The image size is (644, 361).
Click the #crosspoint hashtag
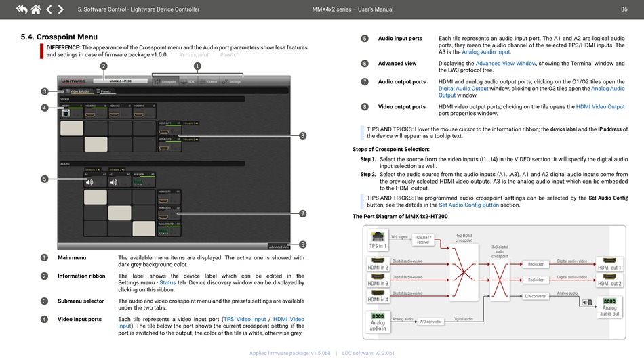[194, 55]
